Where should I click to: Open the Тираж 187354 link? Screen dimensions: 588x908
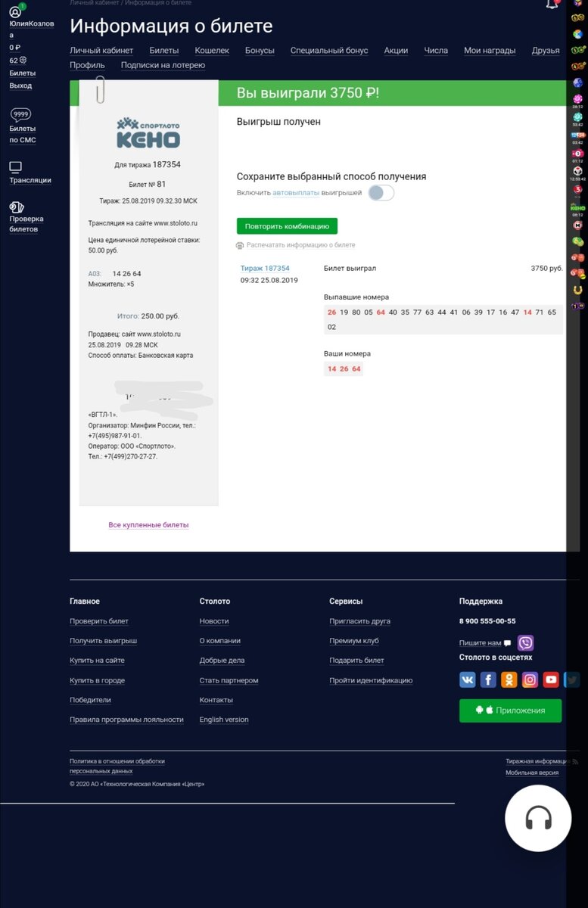tap(265, 269)
